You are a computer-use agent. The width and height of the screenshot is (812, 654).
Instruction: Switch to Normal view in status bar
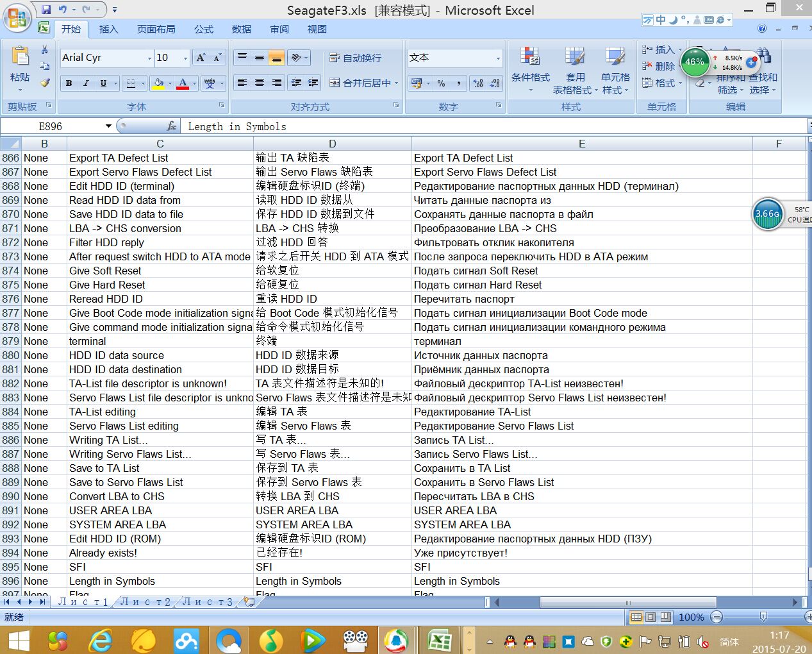pos(636,617)
